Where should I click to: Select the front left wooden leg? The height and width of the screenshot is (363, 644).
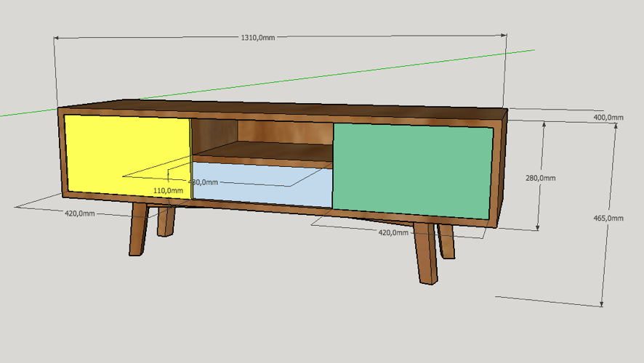click(x=137, y=229)
